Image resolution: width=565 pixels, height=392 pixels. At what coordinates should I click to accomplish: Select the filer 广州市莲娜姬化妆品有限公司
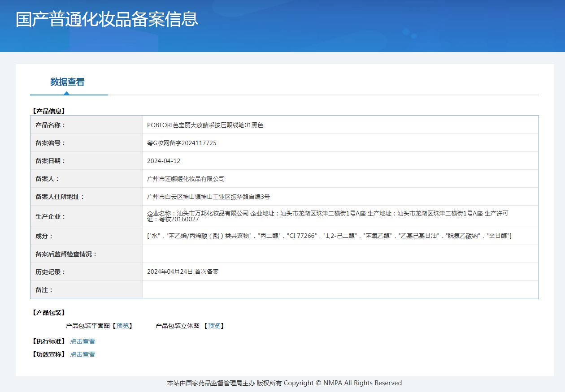point(186,179)
